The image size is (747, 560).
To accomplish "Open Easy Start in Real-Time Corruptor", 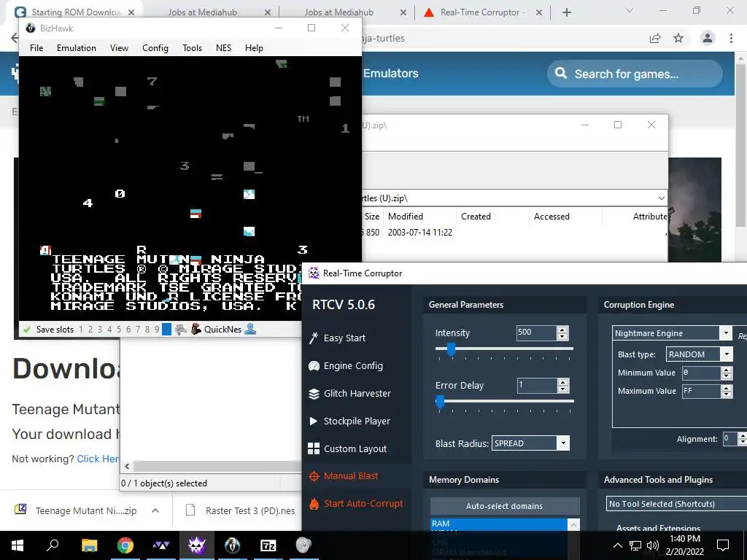I will tap(338, 338).
